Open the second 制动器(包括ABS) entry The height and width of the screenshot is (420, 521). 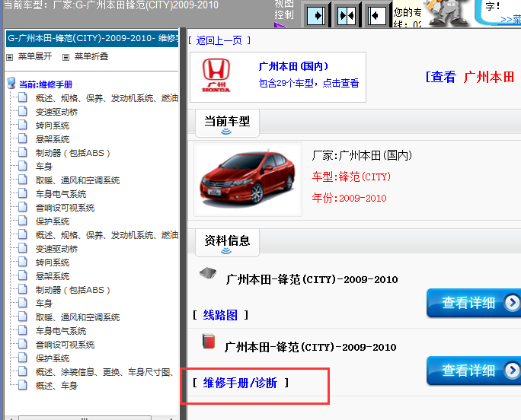73,290
